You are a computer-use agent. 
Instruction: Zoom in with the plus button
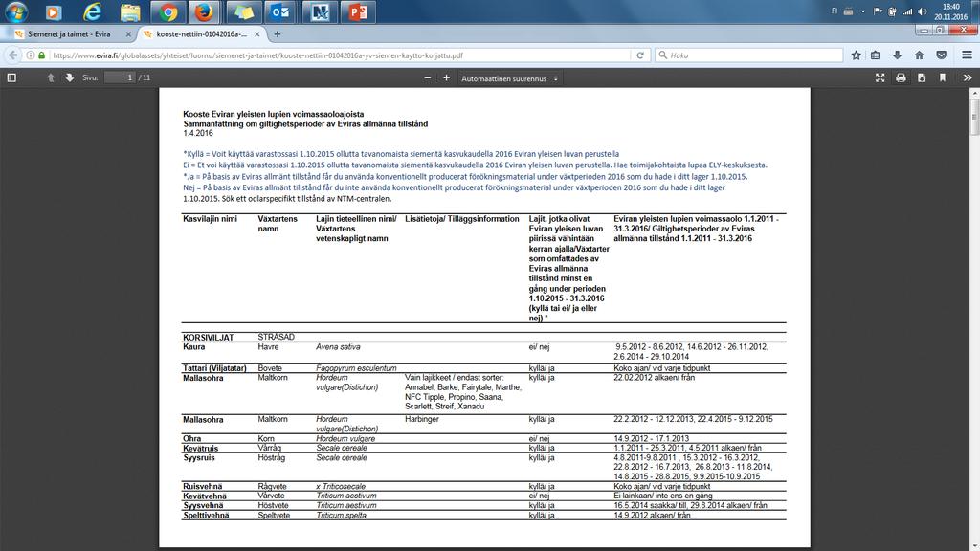pyautogui.click(x=446, y=78)
